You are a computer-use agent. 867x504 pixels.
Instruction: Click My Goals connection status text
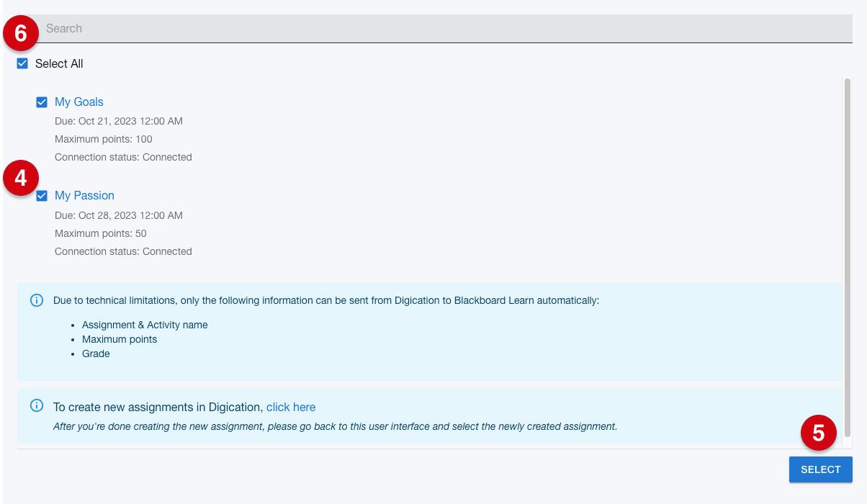point(123,157)
